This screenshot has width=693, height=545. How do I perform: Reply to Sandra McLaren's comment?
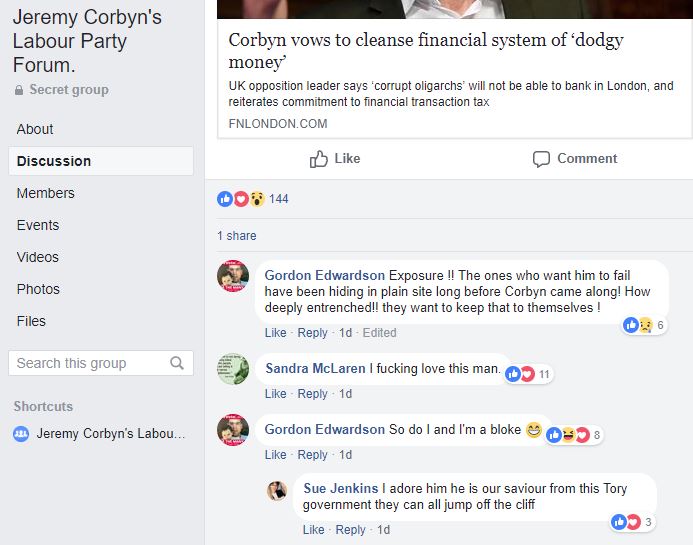coord(312,394)
